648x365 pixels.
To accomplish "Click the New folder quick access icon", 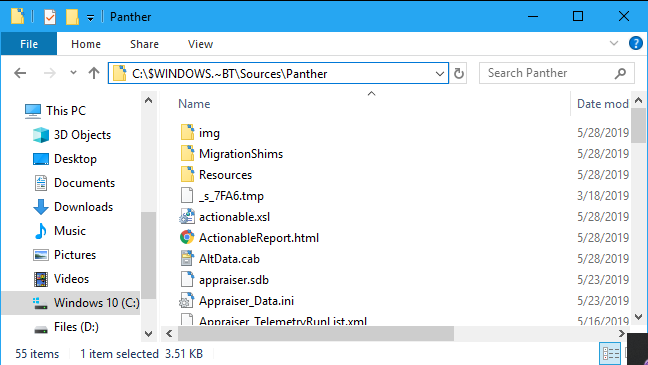I will tap(72, 17).
